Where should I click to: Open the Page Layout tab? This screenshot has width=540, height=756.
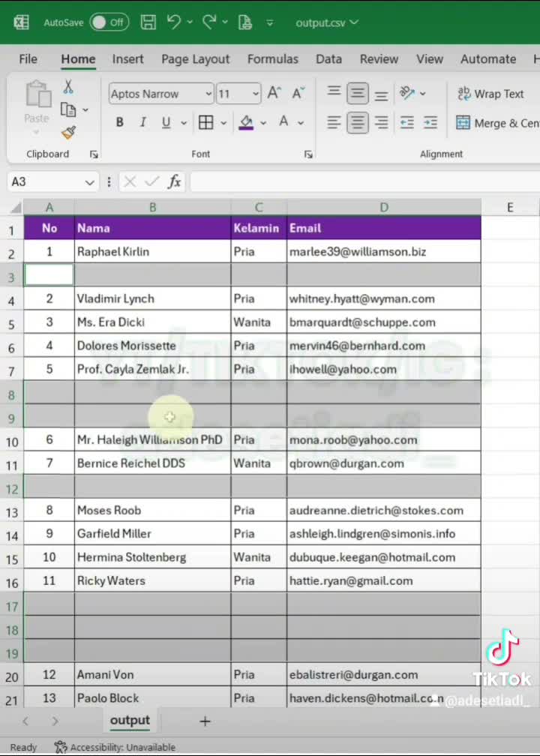(195, 58)
